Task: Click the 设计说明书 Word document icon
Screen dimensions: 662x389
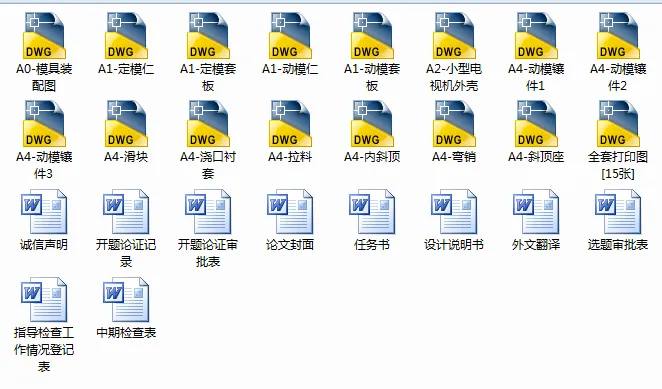Action: click(x=453, y=212)
